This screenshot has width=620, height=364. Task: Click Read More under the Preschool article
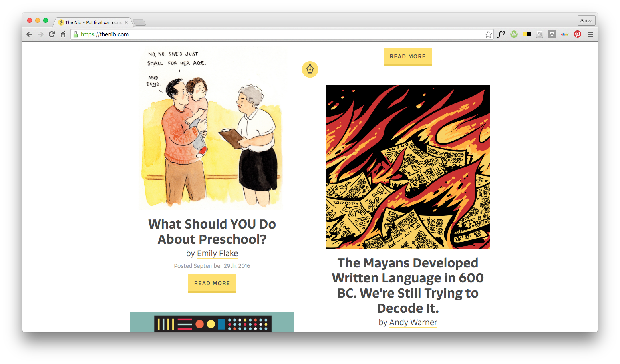click(212, 283)
